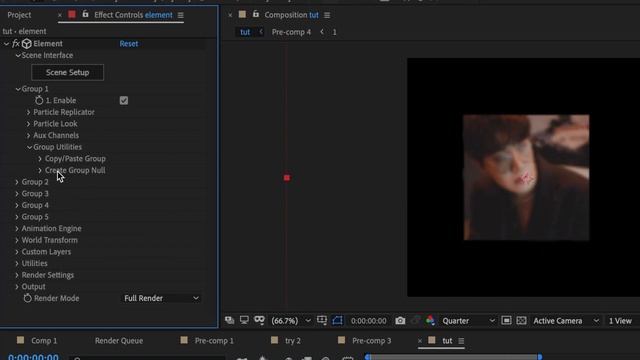
Task: Click the red anchor point in viewer
Action: pos(287,178)
